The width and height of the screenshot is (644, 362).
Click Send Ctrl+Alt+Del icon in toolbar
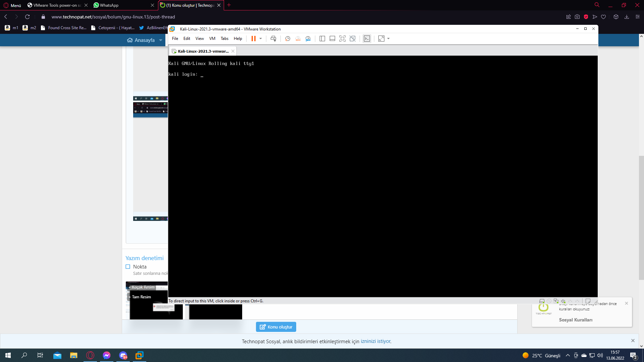273,39
